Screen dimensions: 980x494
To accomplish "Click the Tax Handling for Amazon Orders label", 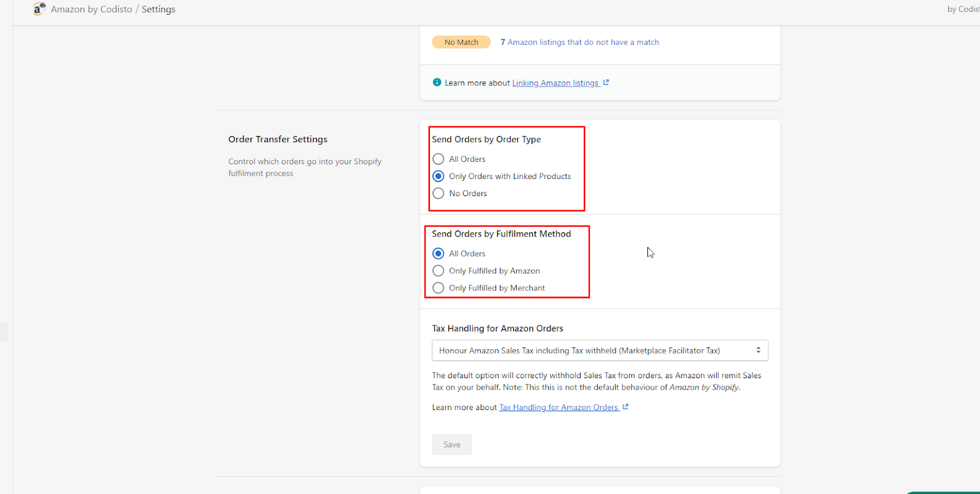I will point(497,329).
